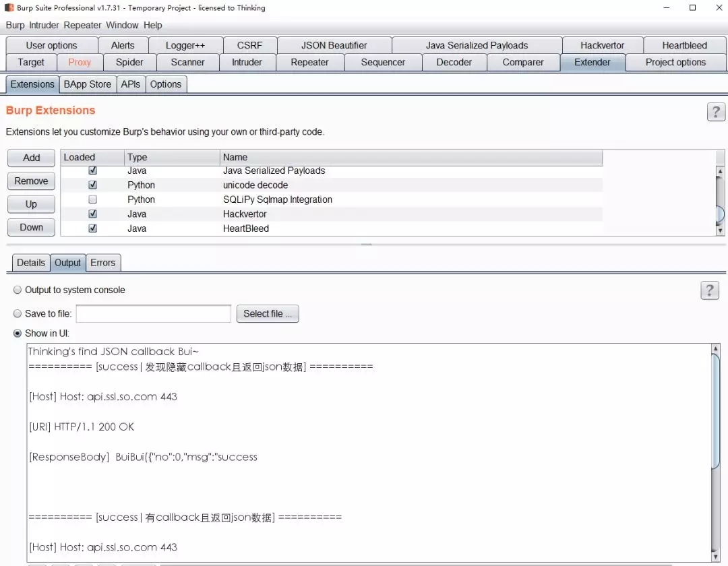Screen dimensions: 728x566
Task: Open the User options tab
Action: point(51,45)
